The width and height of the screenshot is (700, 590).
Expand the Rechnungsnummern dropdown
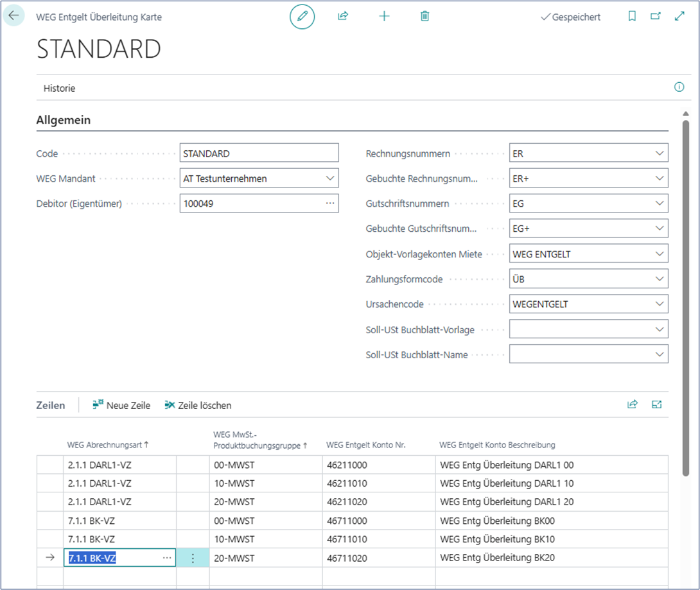[x=660, y=153]
